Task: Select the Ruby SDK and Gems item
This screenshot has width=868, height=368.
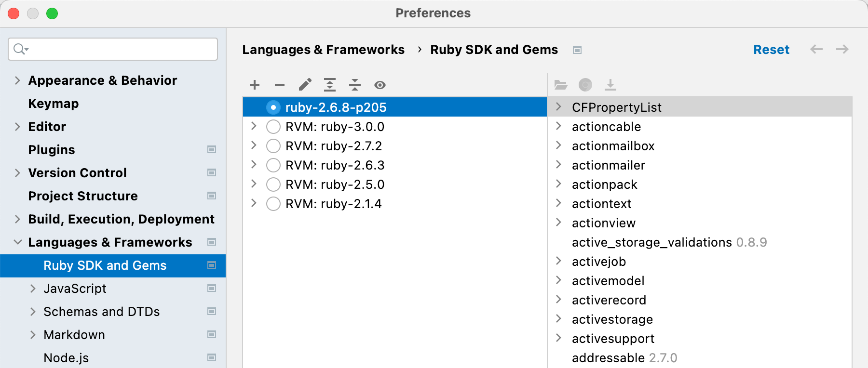Action: pos(113,265)
